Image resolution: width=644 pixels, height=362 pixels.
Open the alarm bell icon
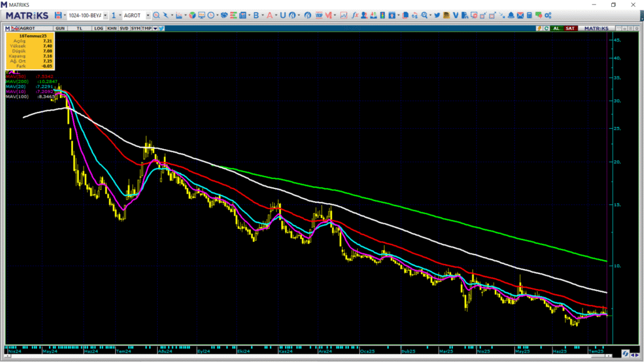[x=511, y=15]
